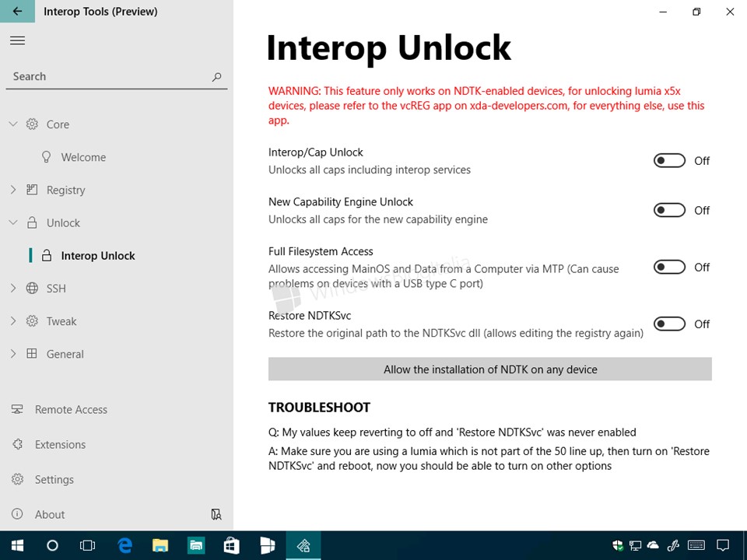This screenshot has height=560, width=747.
Task: Expand the SSH section chevron
Action: (x=13, y=288)
